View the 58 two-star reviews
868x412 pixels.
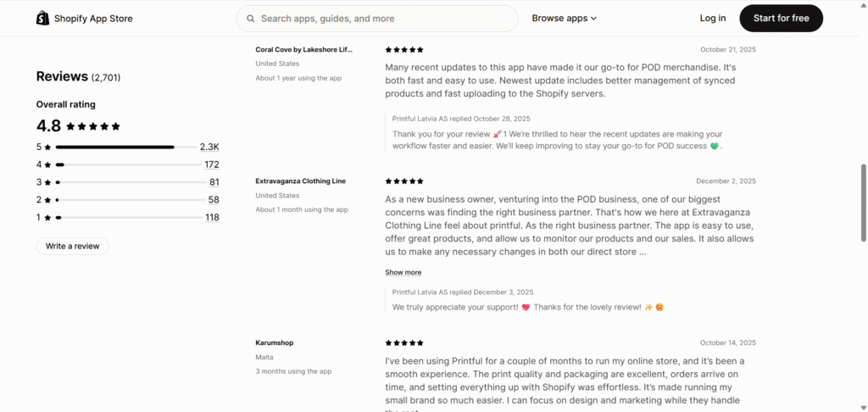click(x=214, y=200)
